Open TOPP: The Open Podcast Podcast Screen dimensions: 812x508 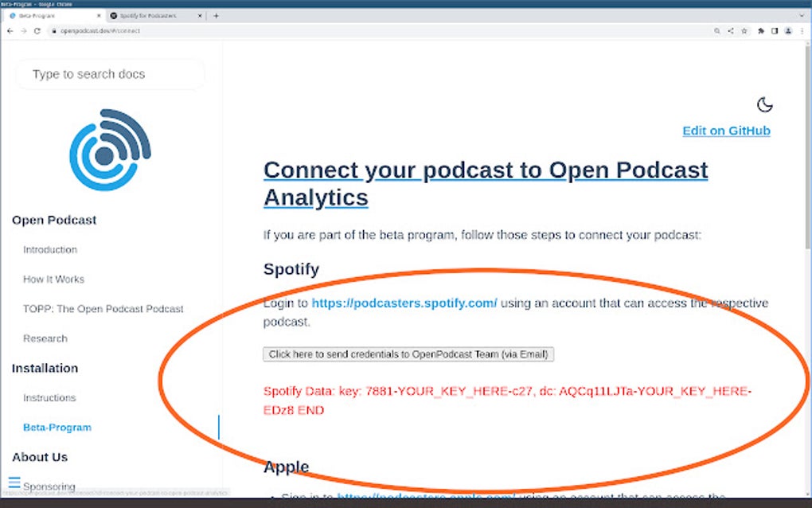pyautogui.click(x=103, y=309)
